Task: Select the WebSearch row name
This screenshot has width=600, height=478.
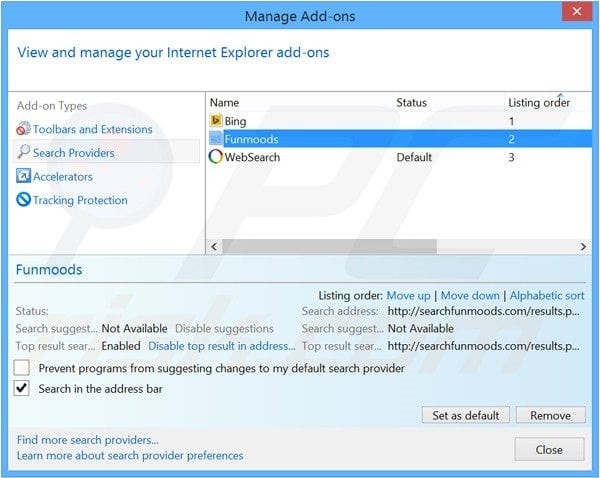Action: [252, 157]
